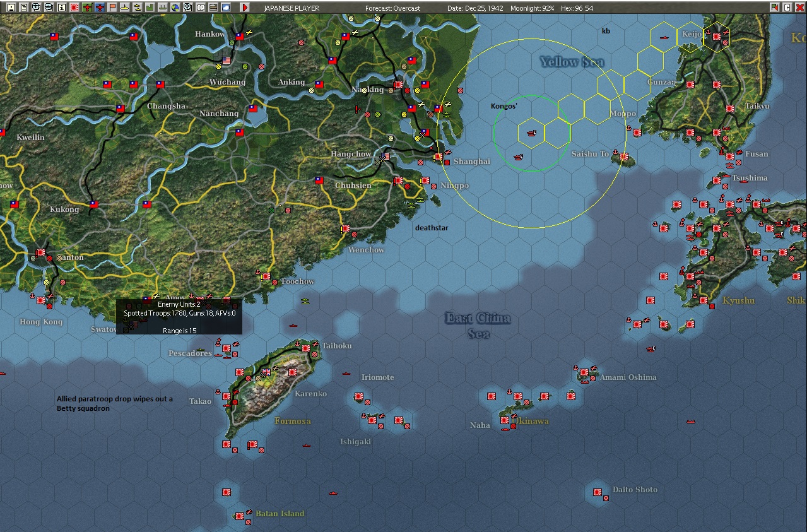This screenshot has width=807, height=532.
Task: Select the Japanese base flag at Canton
Action: click(x=40, y=252)
